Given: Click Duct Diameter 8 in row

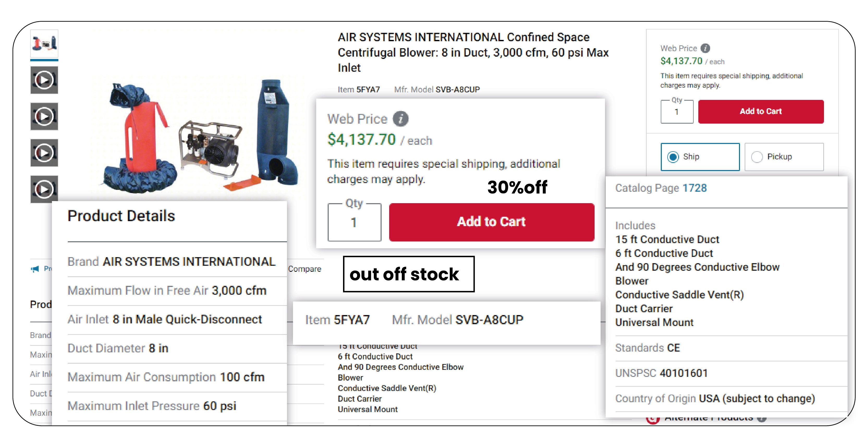Looking at the screenshot, I should click(177, 348).
